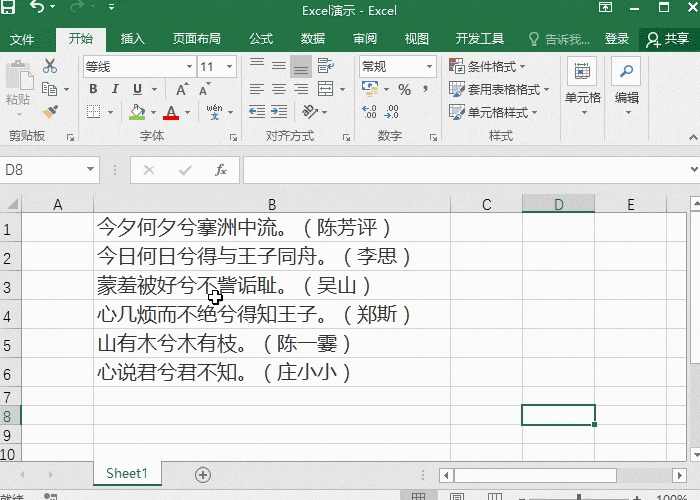The image size is (700, 500).
Task: Open the 文件 tab
Action: click(22, 39)
